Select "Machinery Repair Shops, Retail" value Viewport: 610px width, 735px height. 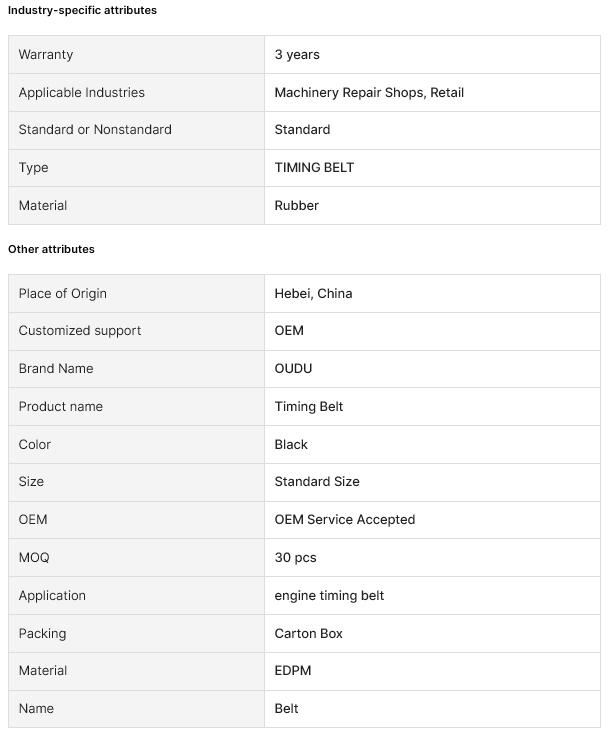tap(369, 93)
